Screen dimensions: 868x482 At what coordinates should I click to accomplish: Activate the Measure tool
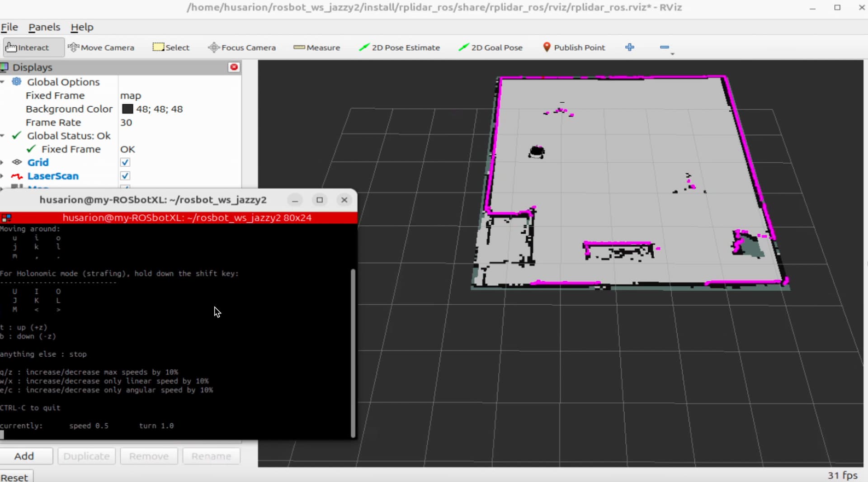pos(317,47)
